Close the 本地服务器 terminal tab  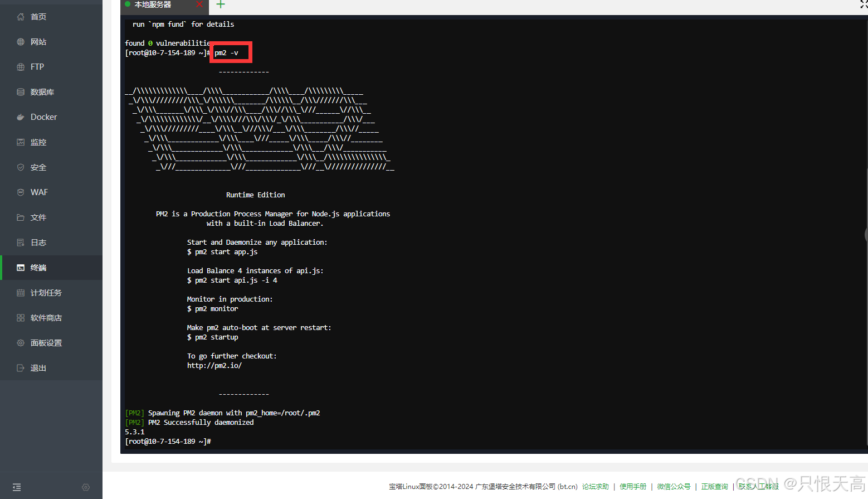pyautogui.click(x=199, y=4)
